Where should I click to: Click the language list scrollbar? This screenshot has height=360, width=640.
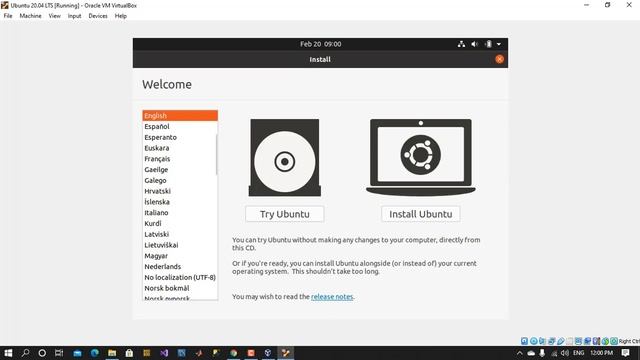pyautogui.click(x=216, y=155)
